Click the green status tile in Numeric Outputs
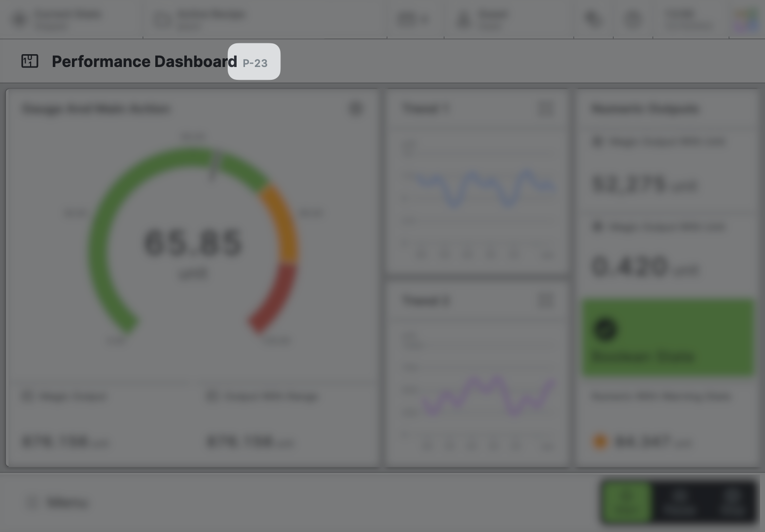The image size is (765, 532). (x=667, y=337)
